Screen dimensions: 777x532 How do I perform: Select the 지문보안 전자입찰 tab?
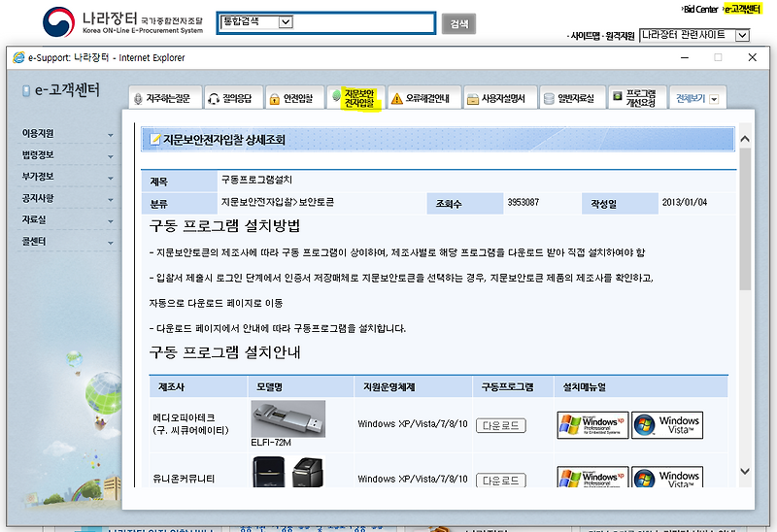355,98
